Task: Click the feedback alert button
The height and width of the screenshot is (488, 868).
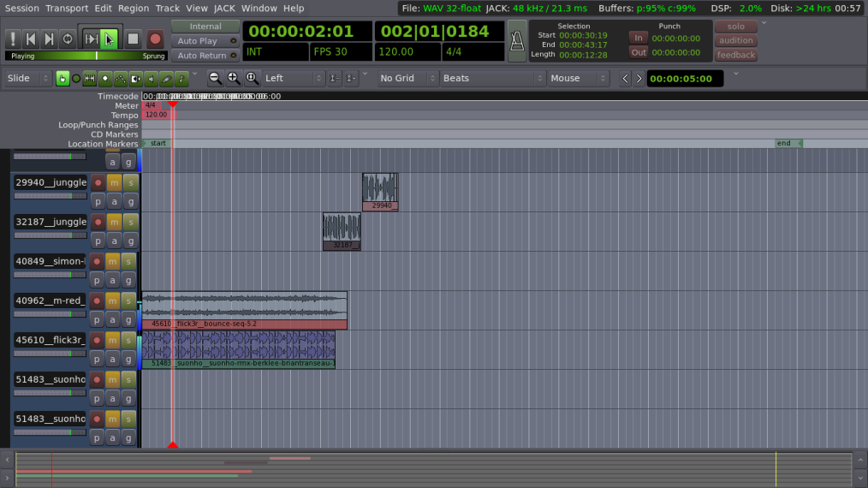Action: coord(735,55)
